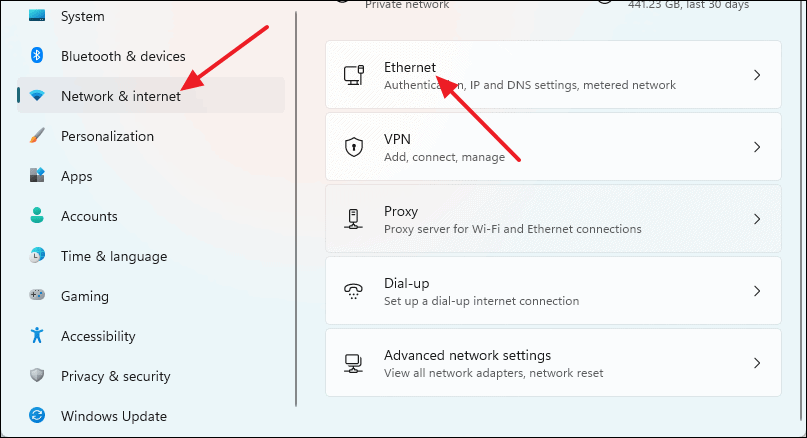Image resolution: width=807 pixels, height=438 pixels.
Task: Click the Gaming controller icon
Action: 37,295
